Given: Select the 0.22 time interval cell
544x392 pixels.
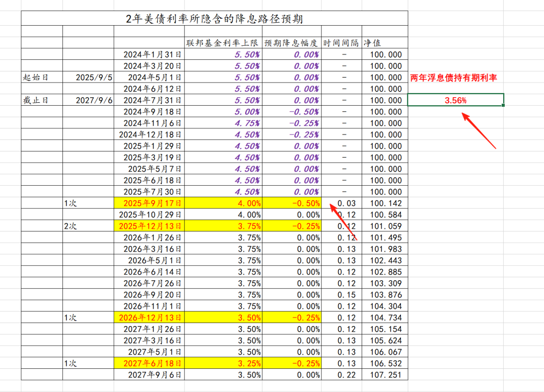Looking at the screenshot, I should point(341,375).
